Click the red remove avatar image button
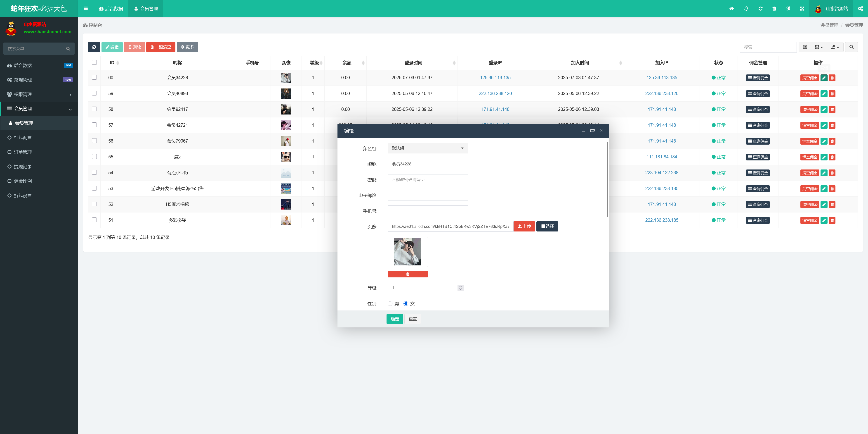 [x=407, y=274]
